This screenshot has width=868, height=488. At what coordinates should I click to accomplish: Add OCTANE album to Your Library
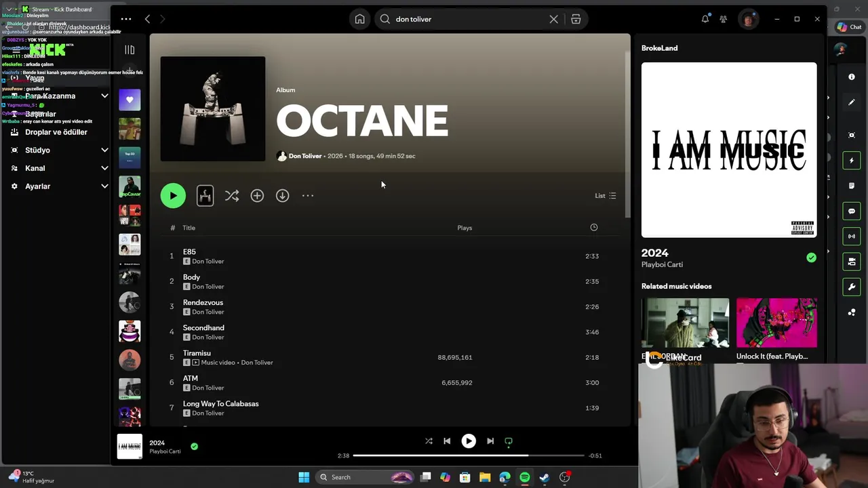pyautogui.click(x=257, y=196)
